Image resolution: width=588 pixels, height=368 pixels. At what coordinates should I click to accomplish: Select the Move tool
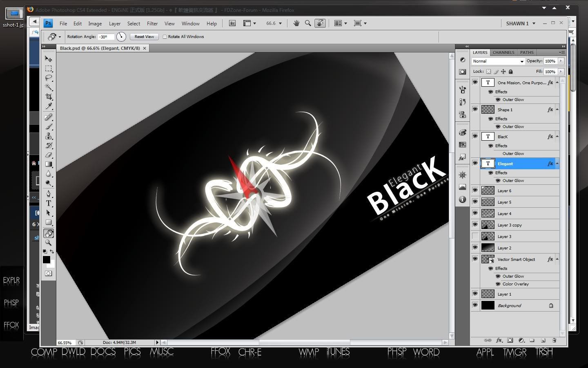click(x=49, y=59)
